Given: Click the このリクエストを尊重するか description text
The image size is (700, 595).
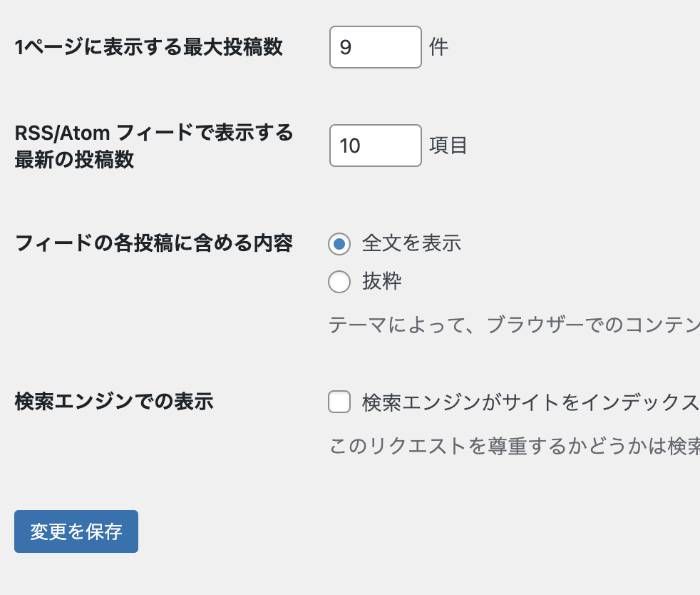Looking at the screenshot, I should point(513,446).
